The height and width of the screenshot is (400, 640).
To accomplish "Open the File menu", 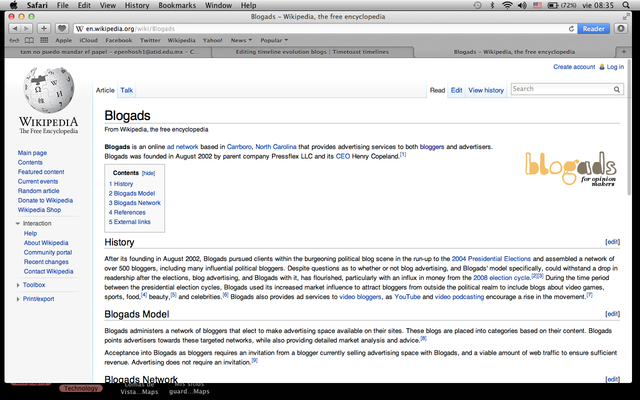I will click(x=62, y=5).
